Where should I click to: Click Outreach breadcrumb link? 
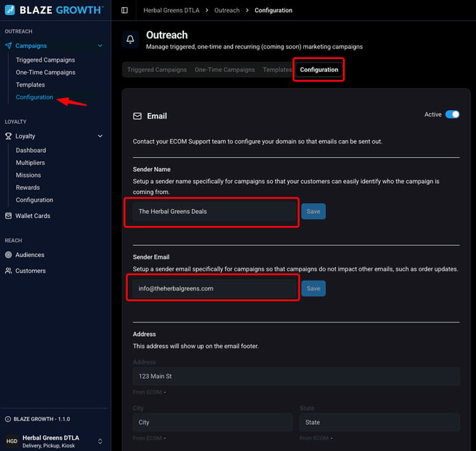[x=227, y=11]
